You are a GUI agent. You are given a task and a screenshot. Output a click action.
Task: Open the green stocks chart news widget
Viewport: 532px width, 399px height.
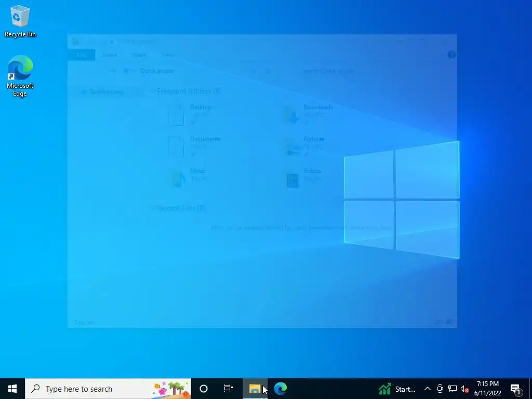click(396, 389)
